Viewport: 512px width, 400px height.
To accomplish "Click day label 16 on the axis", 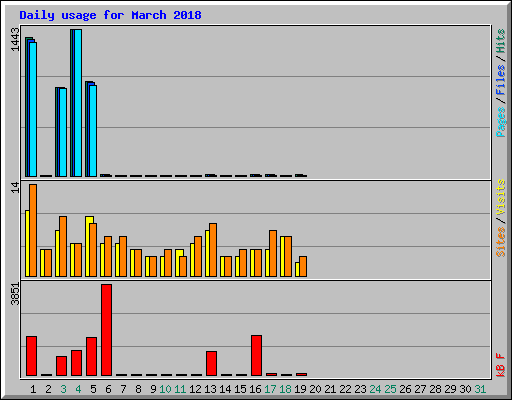I will tap(255, 389).
